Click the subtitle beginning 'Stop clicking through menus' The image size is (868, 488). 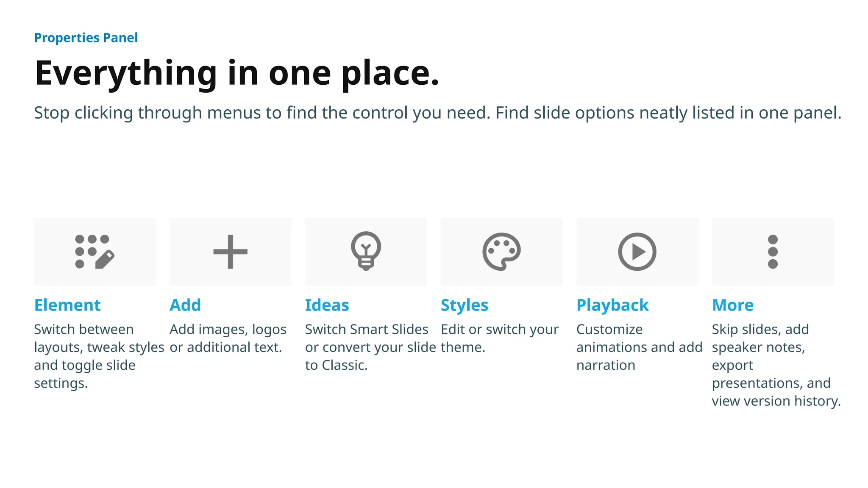(x=438, y=113)
